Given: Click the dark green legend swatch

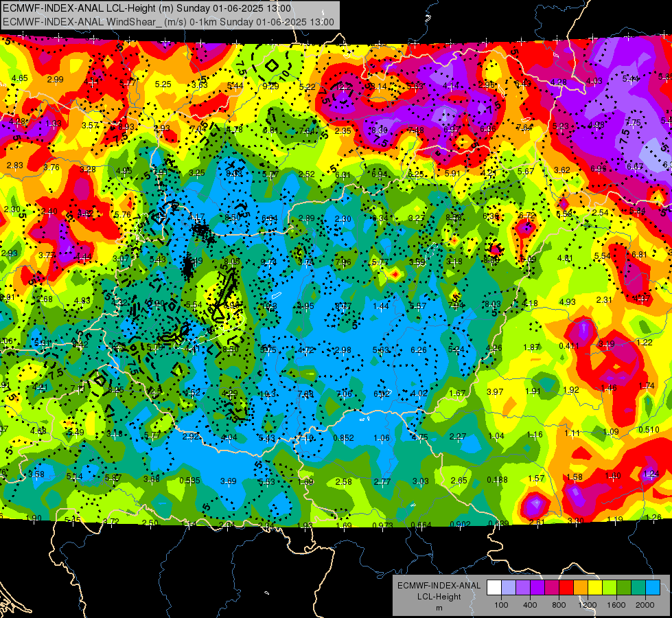Looking at the screenshot, I should [624, 588].
